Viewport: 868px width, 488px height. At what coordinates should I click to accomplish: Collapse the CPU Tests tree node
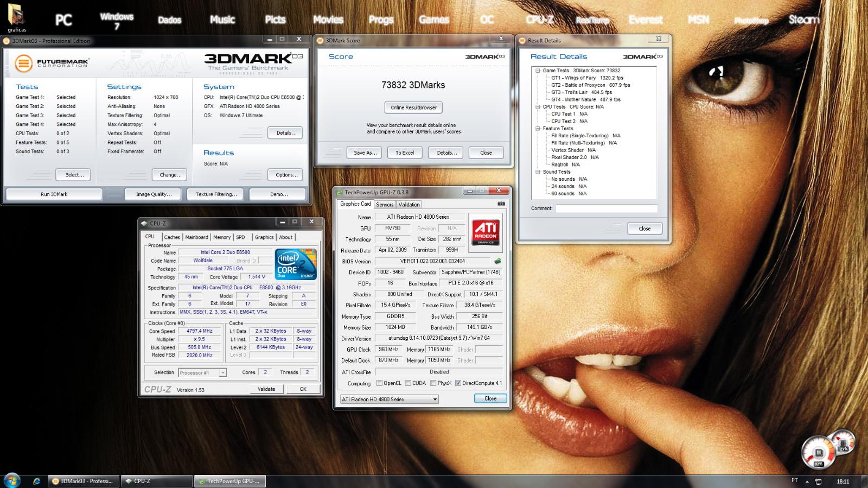tap(538, 107)
